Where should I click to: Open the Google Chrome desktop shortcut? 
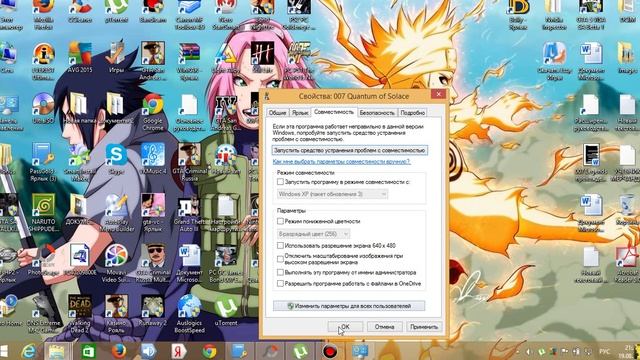pos(153,111)
